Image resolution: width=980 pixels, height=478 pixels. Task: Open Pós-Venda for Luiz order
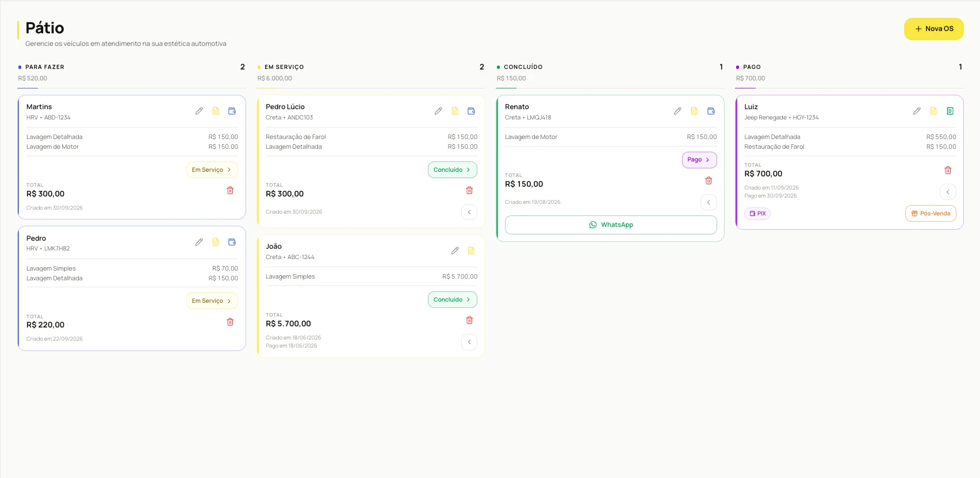coord(931,214)
